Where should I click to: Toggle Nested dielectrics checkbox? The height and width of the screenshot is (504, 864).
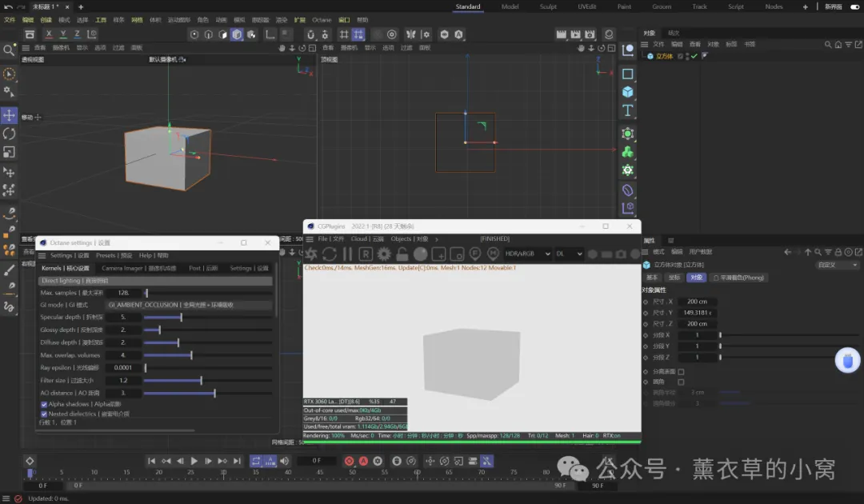pyautogui.click(x=44, y=414)
